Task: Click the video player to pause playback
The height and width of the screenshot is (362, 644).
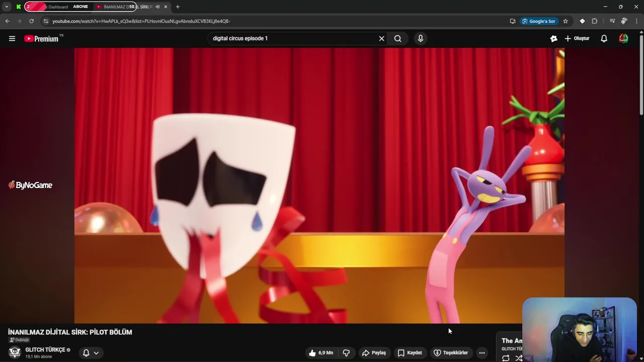Action: coord(319,186)
